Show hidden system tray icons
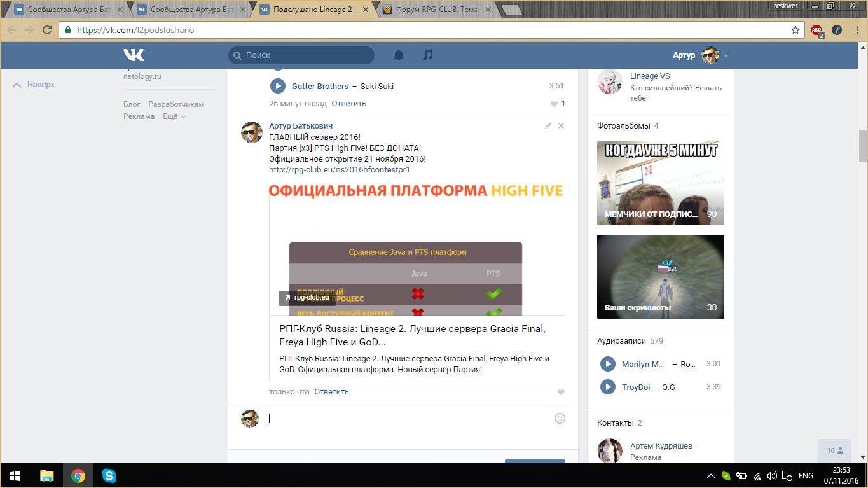Viewport: 868px width, 488px height. pyautogui.click(x=711, y=476)
